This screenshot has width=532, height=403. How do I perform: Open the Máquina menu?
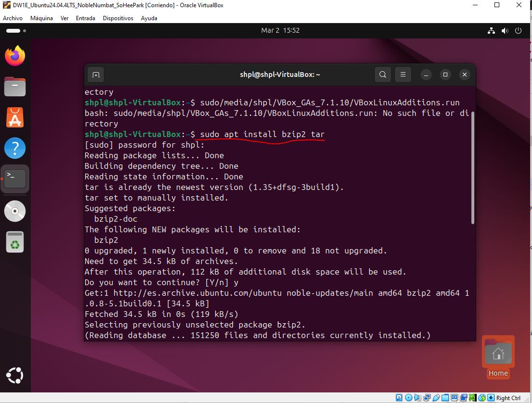pos(41,18)
